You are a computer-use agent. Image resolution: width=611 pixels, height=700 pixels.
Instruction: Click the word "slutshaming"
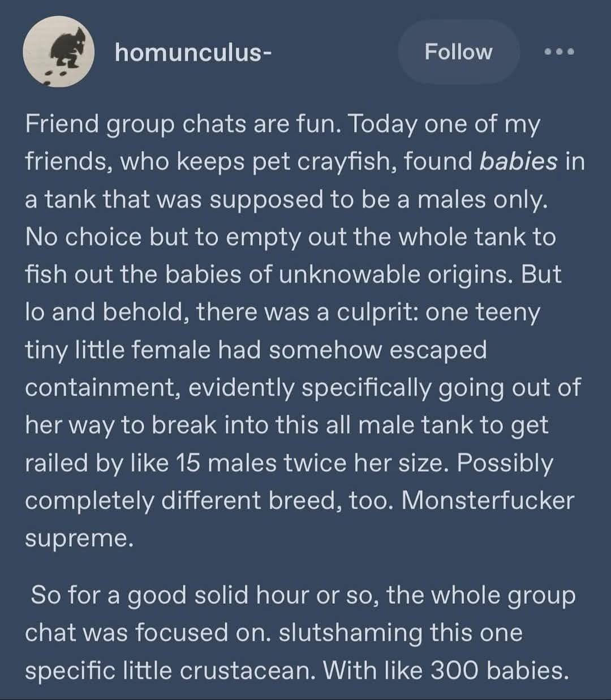click(350, 632)
